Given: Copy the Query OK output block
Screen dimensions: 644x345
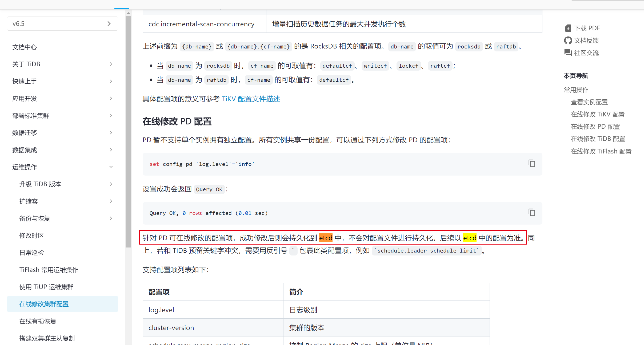Looking at the screenshot, I should tap(532, 212).
